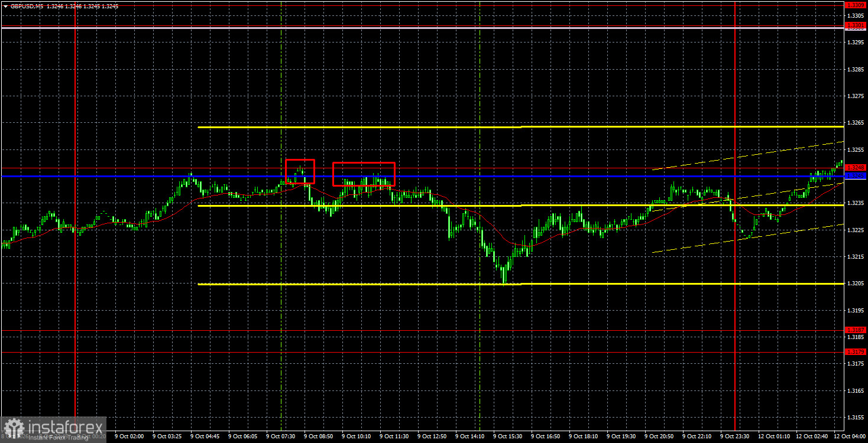
Task: Click the red 1.3179 price level tag
Action: [856, 352]
